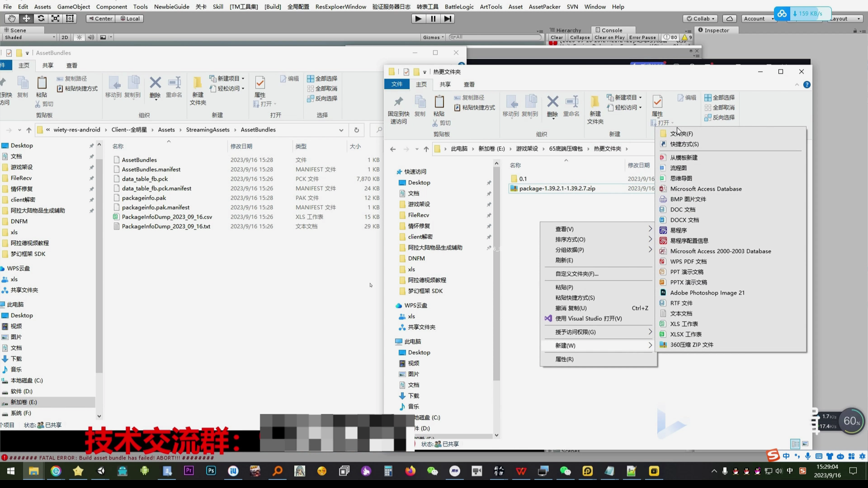Open the Explorer help icon
868x488 pixels.
click(807, 85)
